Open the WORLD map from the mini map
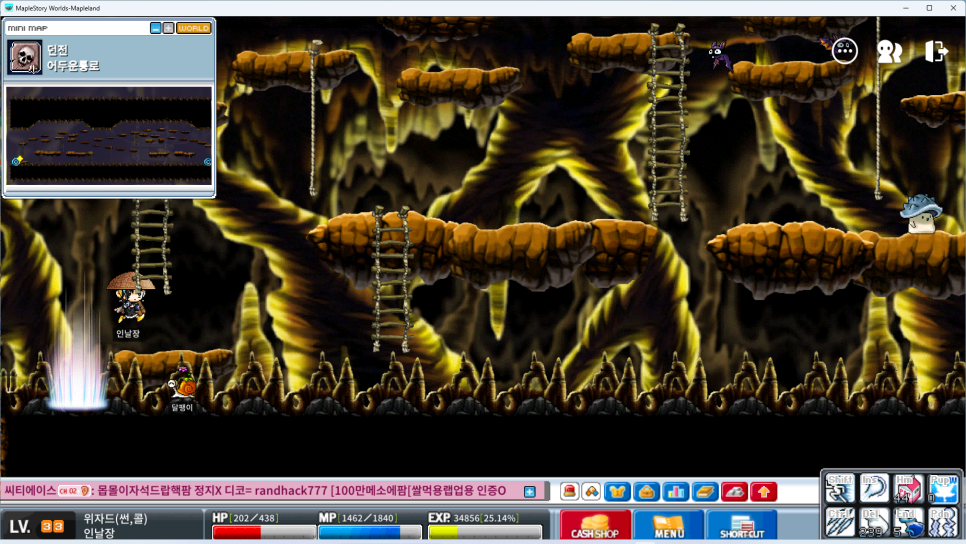Image resolution: width=966 pixels, height=544 pixels. pyautogui.click(x=193, y=28)
